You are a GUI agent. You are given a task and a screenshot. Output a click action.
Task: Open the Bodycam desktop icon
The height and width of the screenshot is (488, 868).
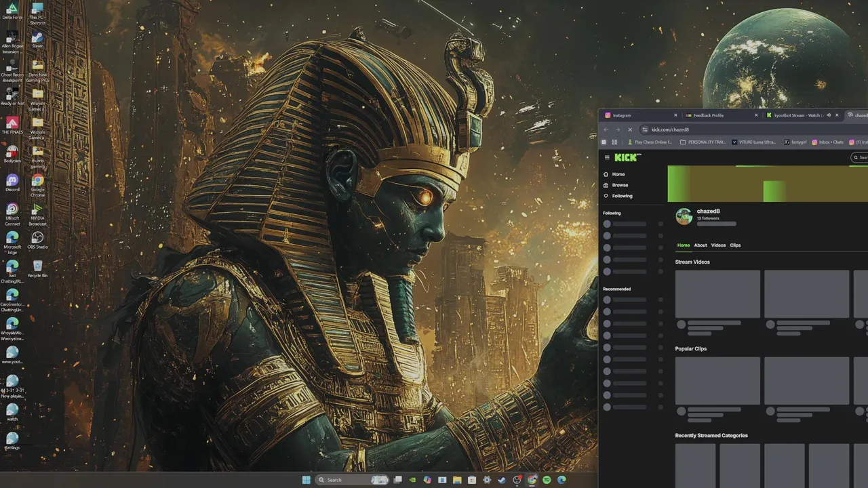pyautogui.click(x=12, y=154)
